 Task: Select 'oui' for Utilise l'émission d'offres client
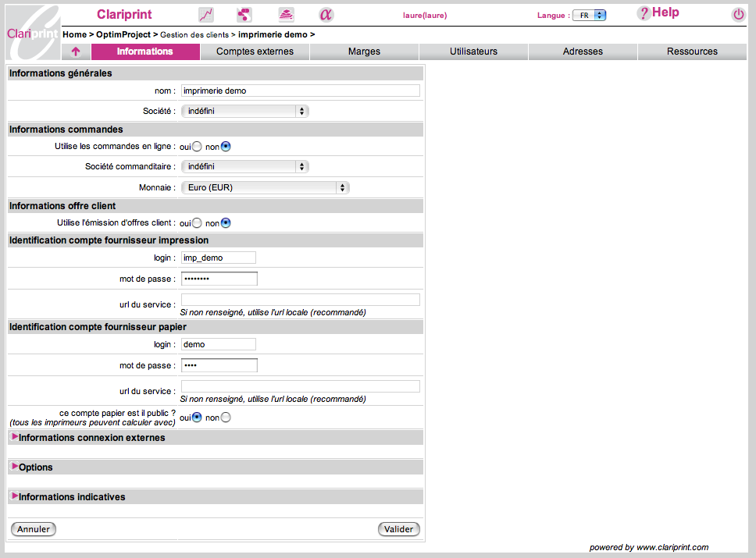[197, 223]
